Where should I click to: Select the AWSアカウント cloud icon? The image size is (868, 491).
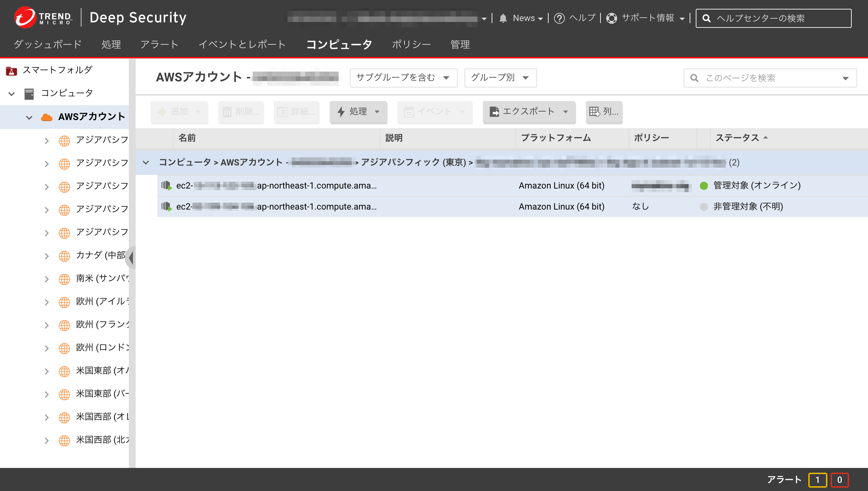tap(46, 117)
